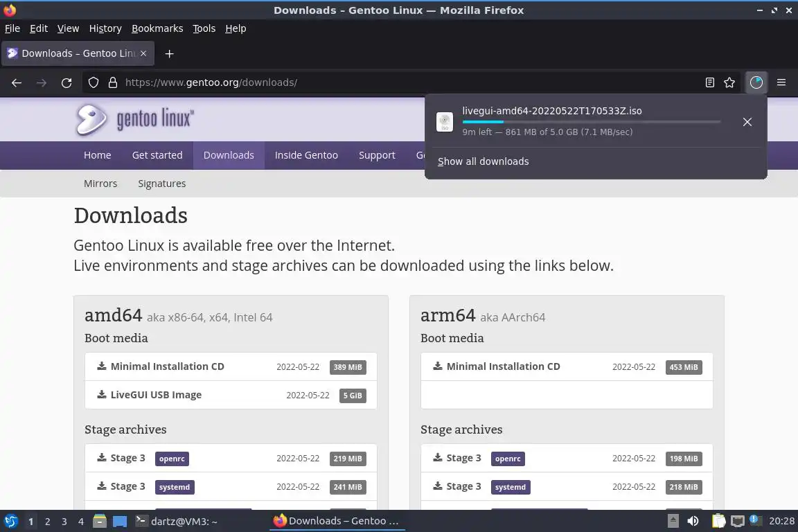The width and height of the screenshot is (798, 532).
Task: Open the Tools menu
Action: coord(204,28)
